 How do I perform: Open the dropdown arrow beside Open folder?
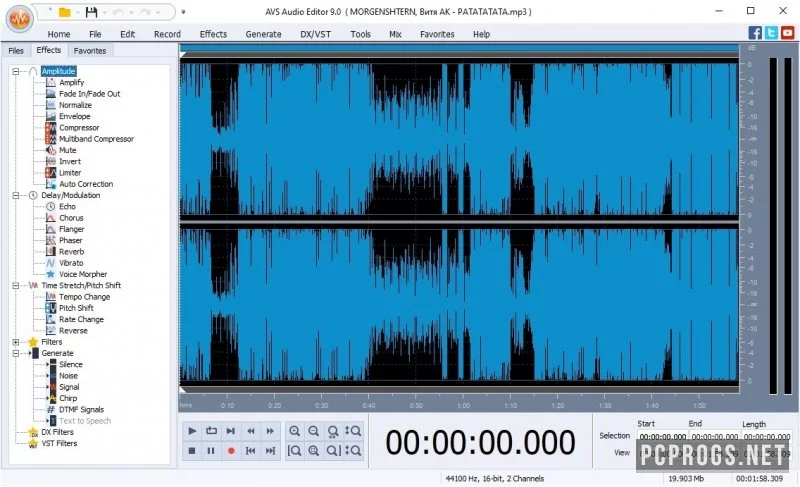point(77,12)
